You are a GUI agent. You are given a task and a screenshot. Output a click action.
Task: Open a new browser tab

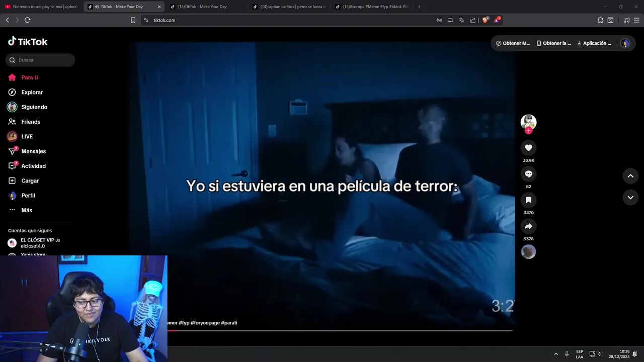click(x=419, y=7)
